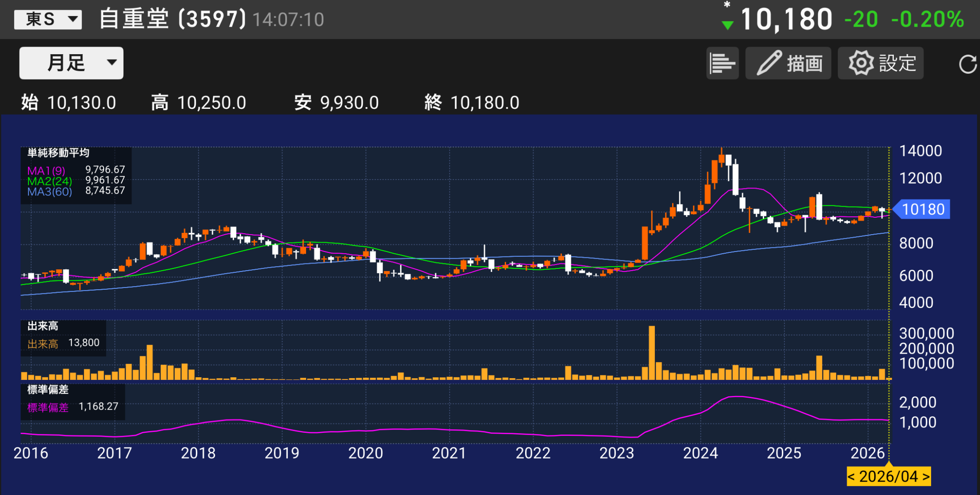Click the MA2(24) moving average label
Screen dimensions: 980x495
coord(49,181)
